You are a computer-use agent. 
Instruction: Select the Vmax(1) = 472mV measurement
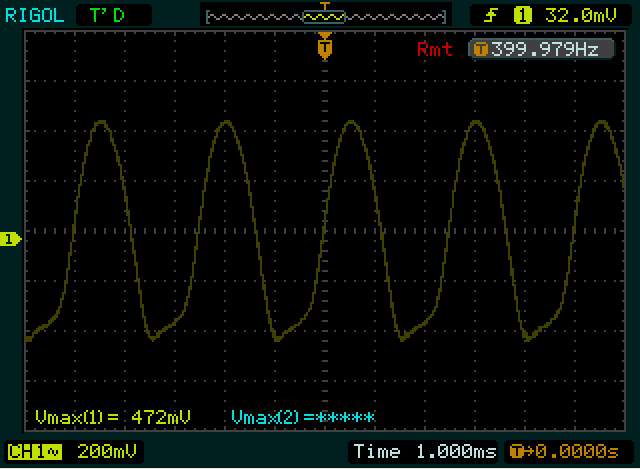pyautogui.click(x=112, y=417)
